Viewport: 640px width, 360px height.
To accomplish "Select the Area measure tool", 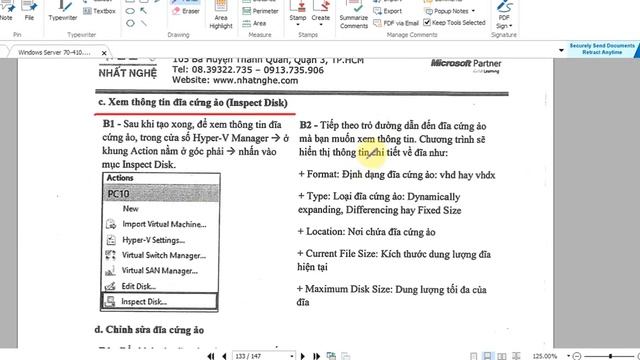I will pos(254,23).
